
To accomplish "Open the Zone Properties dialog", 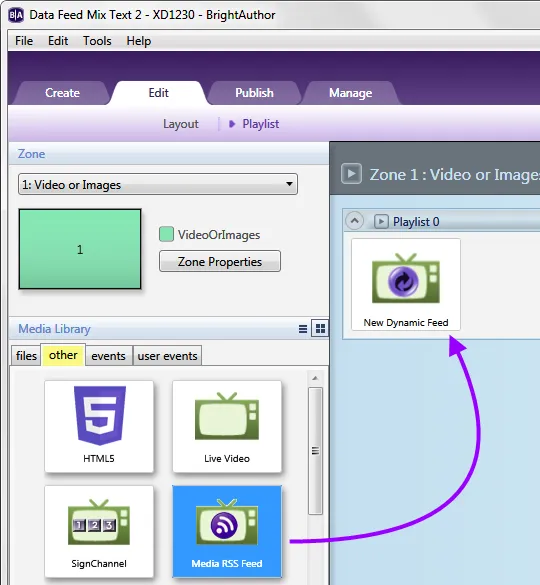I will (220, 262).
